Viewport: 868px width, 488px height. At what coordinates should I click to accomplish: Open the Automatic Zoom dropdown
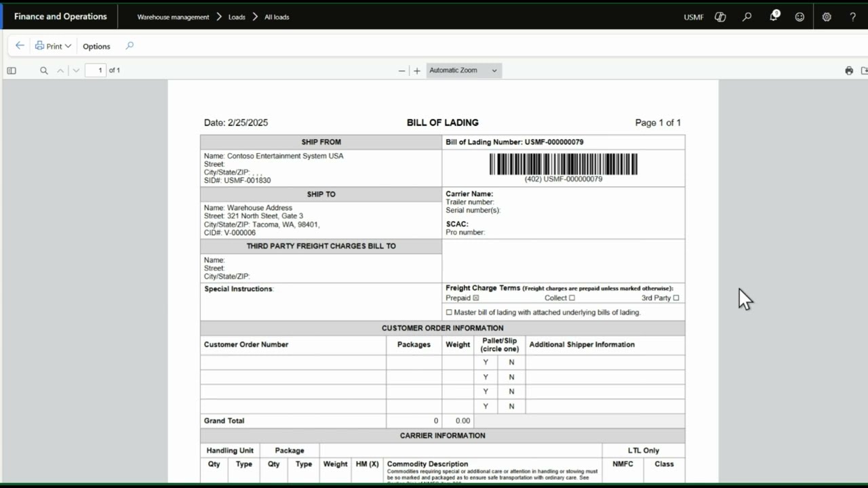[464, 70]
